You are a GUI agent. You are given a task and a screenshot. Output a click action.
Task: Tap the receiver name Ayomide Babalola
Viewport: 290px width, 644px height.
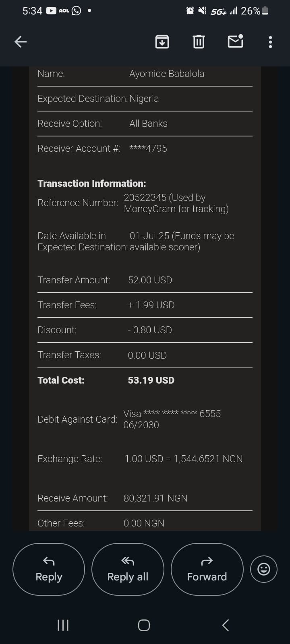tap(167, 74)
